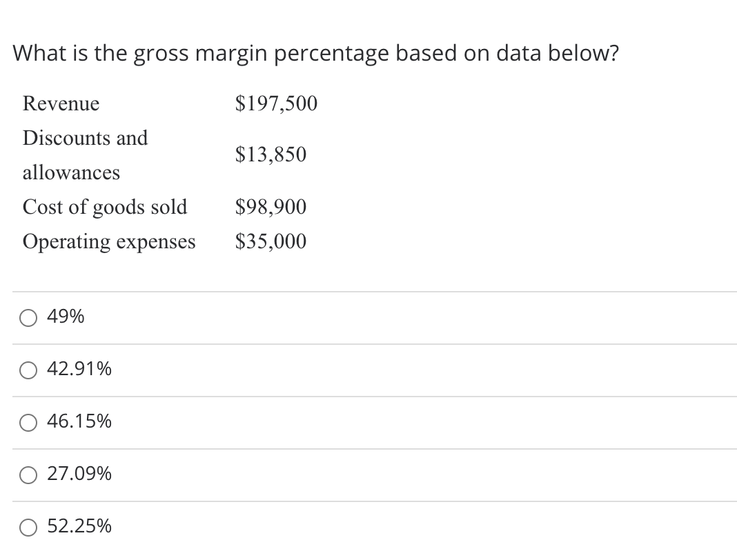Pick the 27.09% radio button
This screenshot has height=560, width=737.
(28, 474)
